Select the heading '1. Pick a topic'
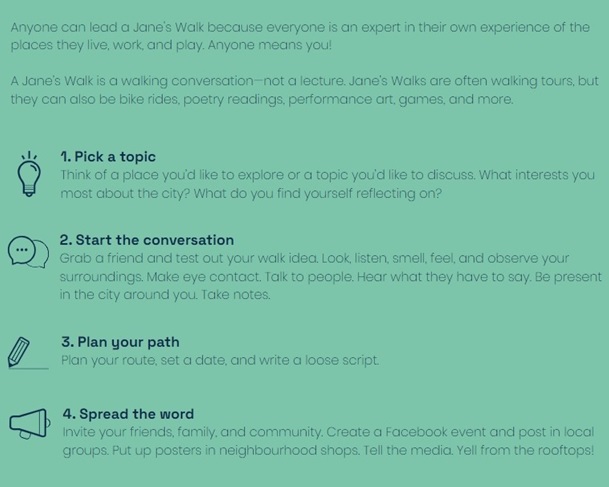 108,157
